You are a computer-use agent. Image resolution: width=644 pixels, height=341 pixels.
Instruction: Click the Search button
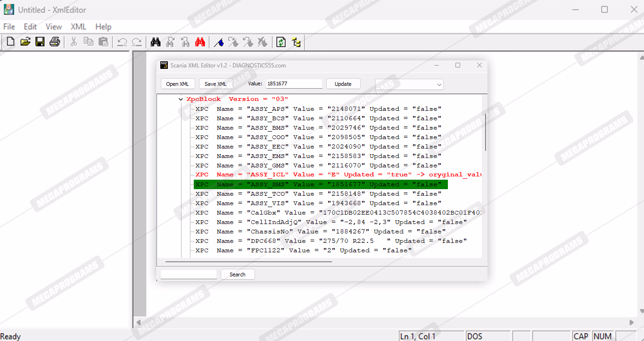238,274
